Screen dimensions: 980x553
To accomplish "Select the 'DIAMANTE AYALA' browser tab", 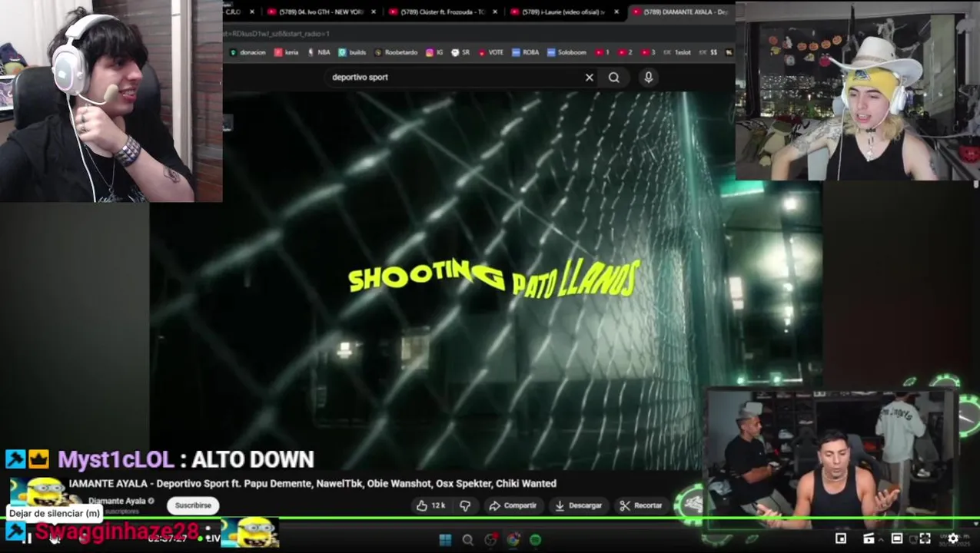I will [x=680, y=12].
